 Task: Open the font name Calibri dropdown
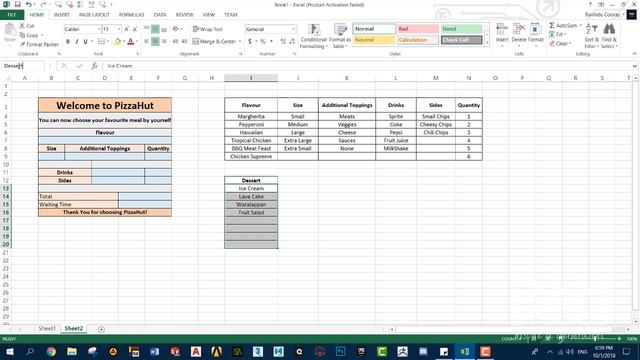point(99,29)
